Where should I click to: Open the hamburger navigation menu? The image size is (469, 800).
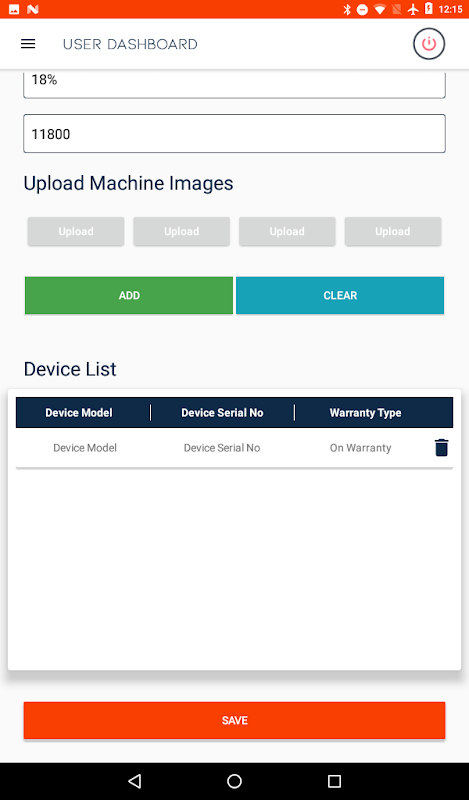28,44
